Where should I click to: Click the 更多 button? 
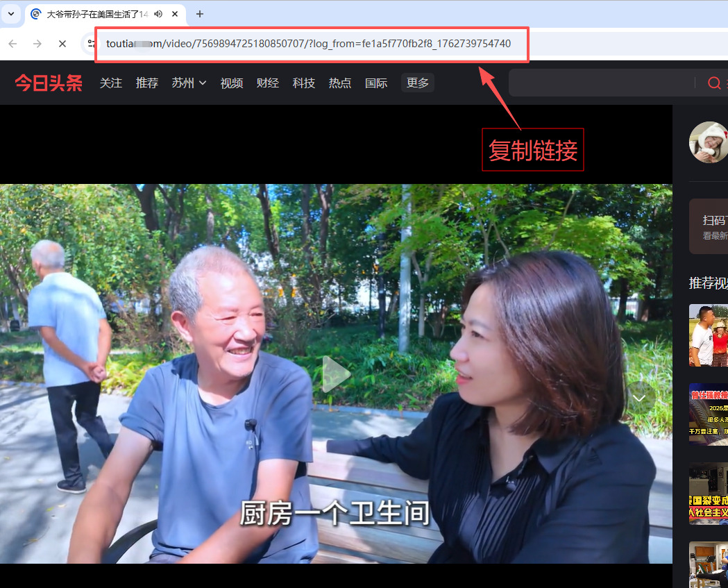tap(418, 83)
